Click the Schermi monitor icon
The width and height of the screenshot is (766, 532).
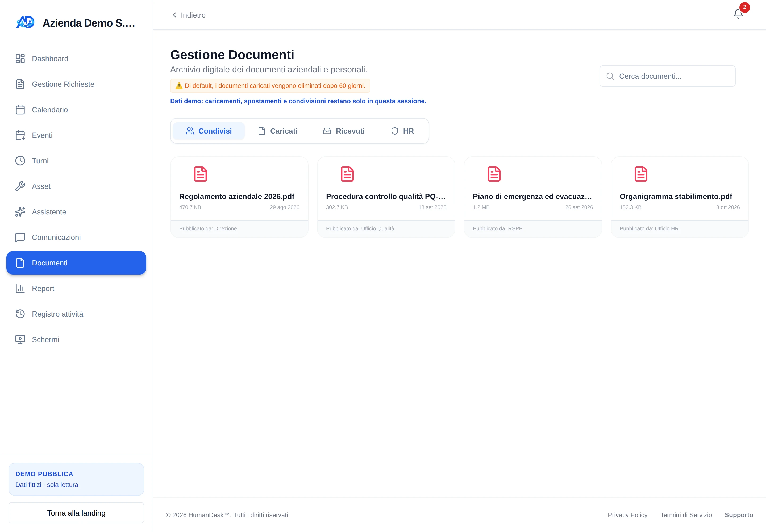click(20, 339)
